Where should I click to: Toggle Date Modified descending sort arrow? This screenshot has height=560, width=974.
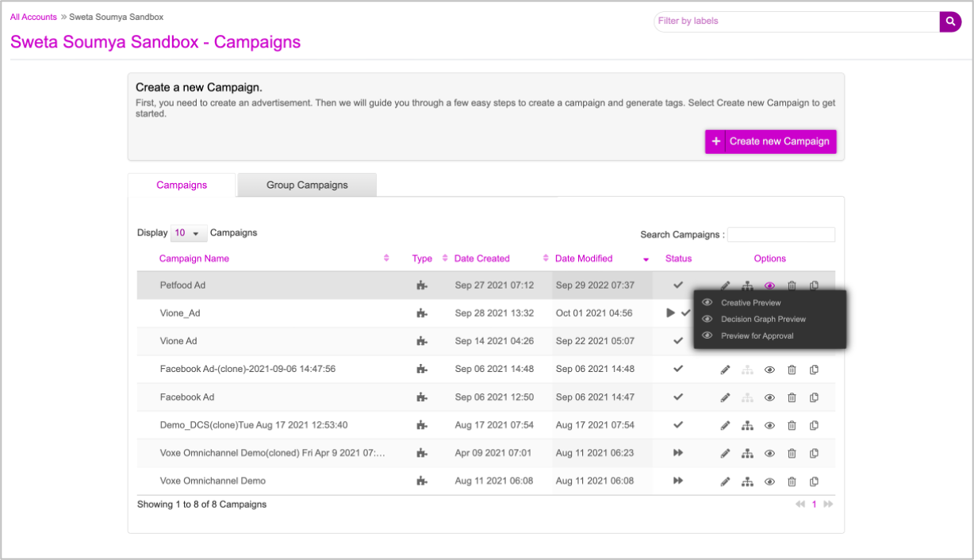(646, 259)
